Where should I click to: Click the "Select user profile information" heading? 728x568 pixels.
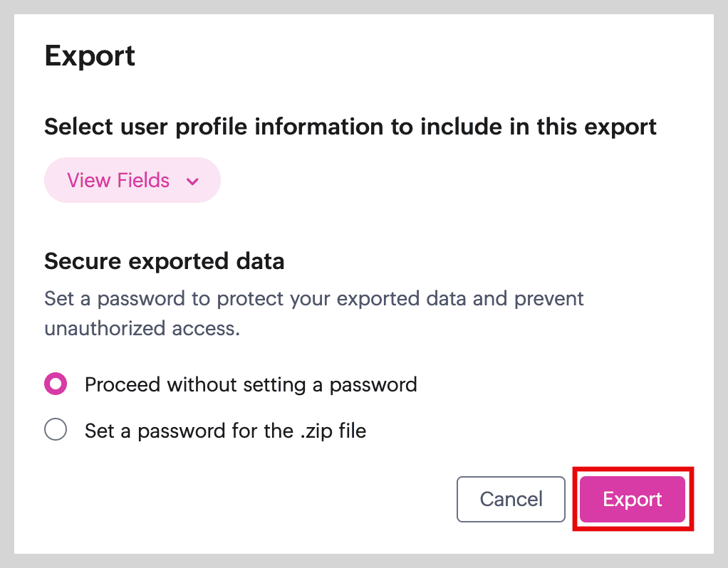coord(350,127)
